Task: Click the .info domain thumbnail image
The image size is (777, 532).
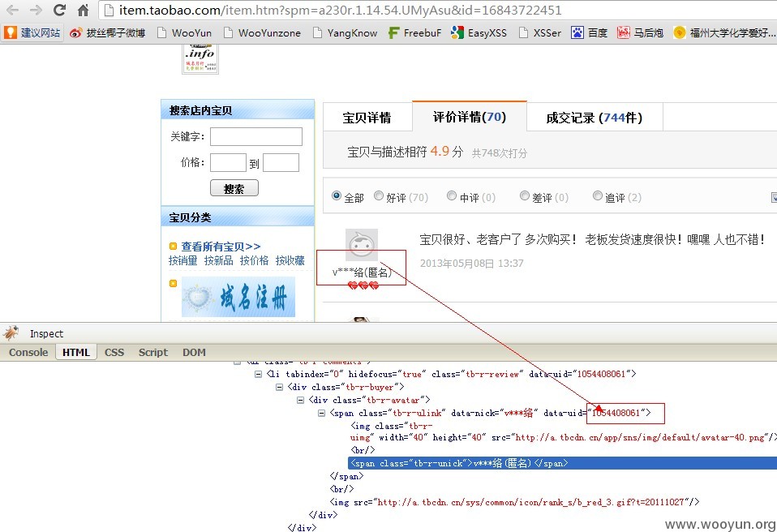Action: click(x=200, y=59)
